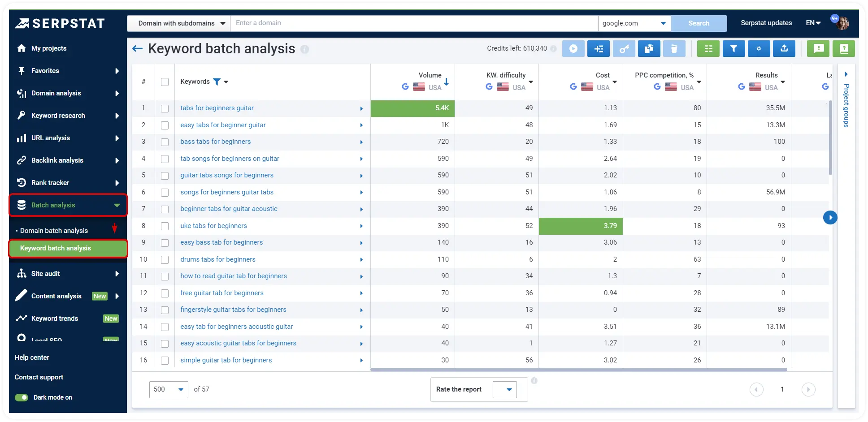Open the report settings gear icon
The height and width of the screenshot is (422, 868).
(759, 48)
